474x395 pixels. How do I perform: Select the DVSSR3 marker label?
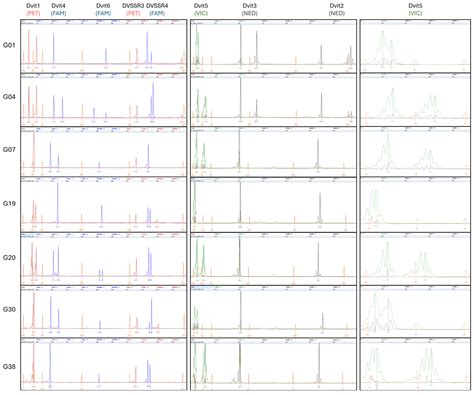[133, 6]
